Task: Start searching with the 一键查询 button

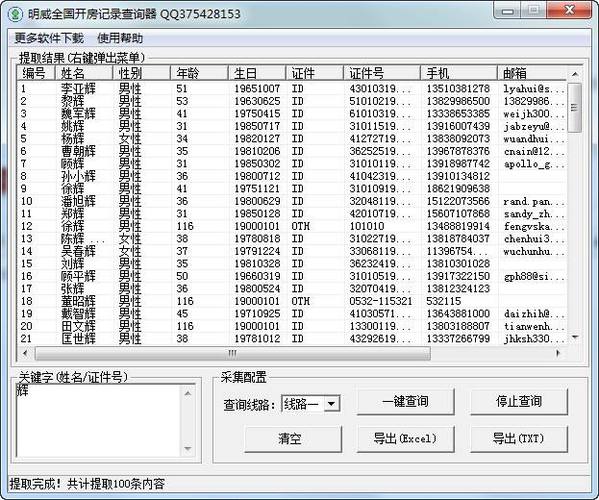Action: click(x=405, y=401)
